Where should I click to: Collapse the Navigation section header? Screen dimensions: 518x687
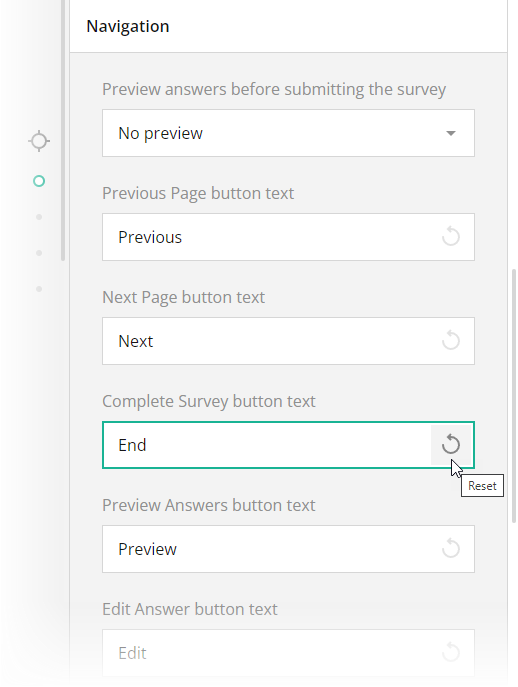pyautogui.click(x=288, y=26)
